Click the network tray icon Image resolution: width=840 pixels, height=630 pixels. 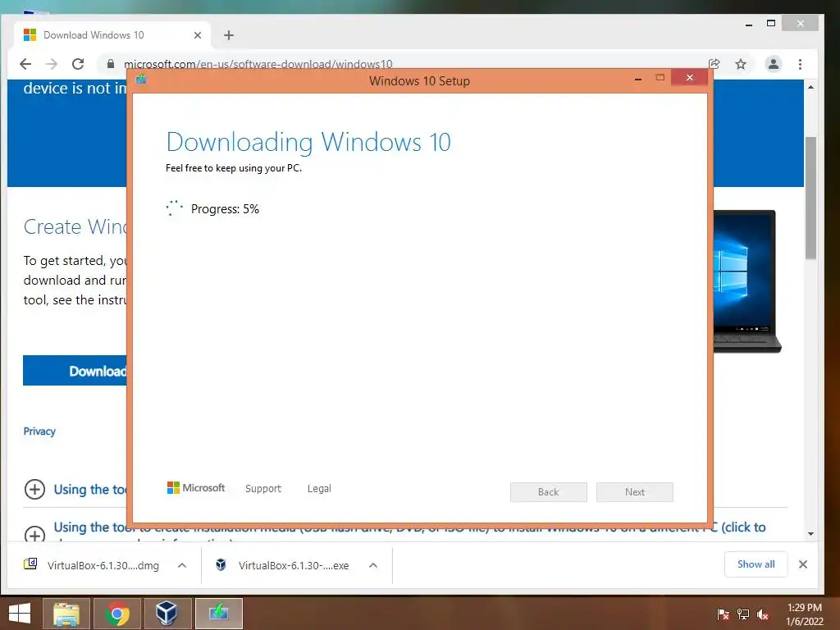tap(743, 614)
